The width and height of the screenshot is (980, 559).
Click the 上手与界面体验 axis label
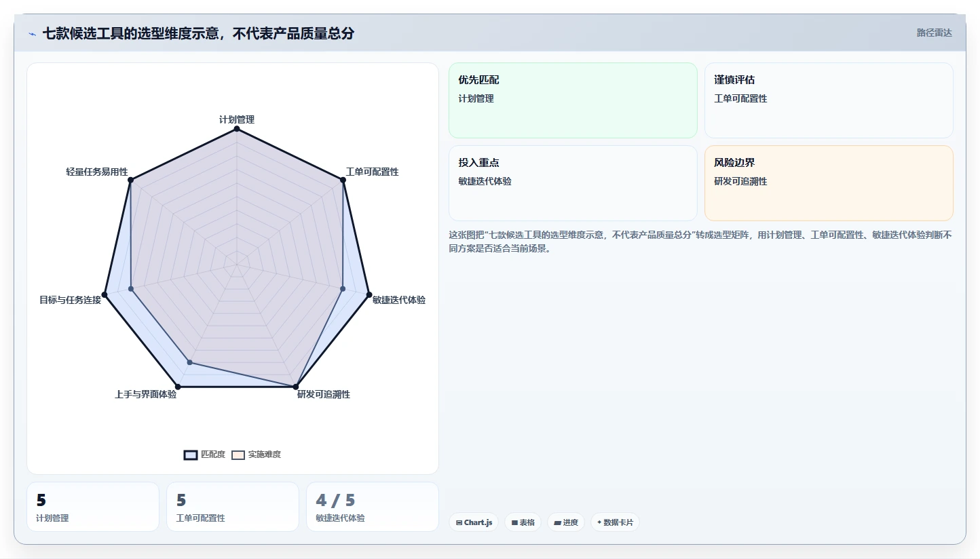(146, 394)
